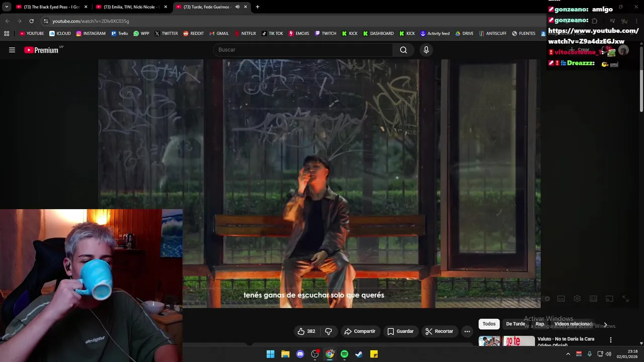
Task: Cast the video to a TV
Action: coord(609,299)
